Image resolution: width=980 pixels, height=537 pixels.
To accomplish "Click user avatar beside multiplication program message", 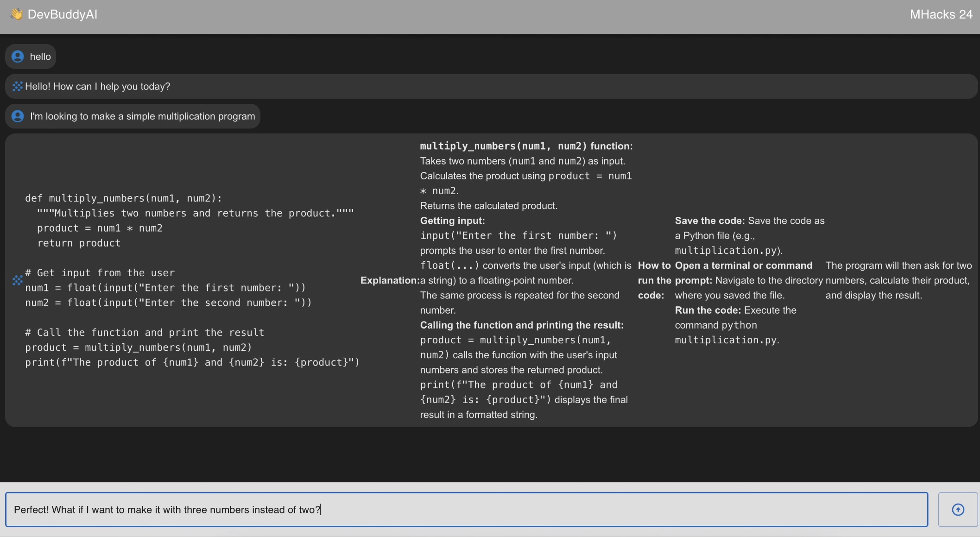I will (x=18, y=116).
